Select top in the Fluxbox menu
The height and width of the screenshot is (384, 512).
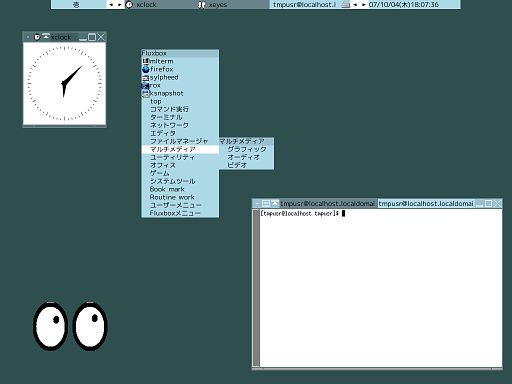pos(180,101)
